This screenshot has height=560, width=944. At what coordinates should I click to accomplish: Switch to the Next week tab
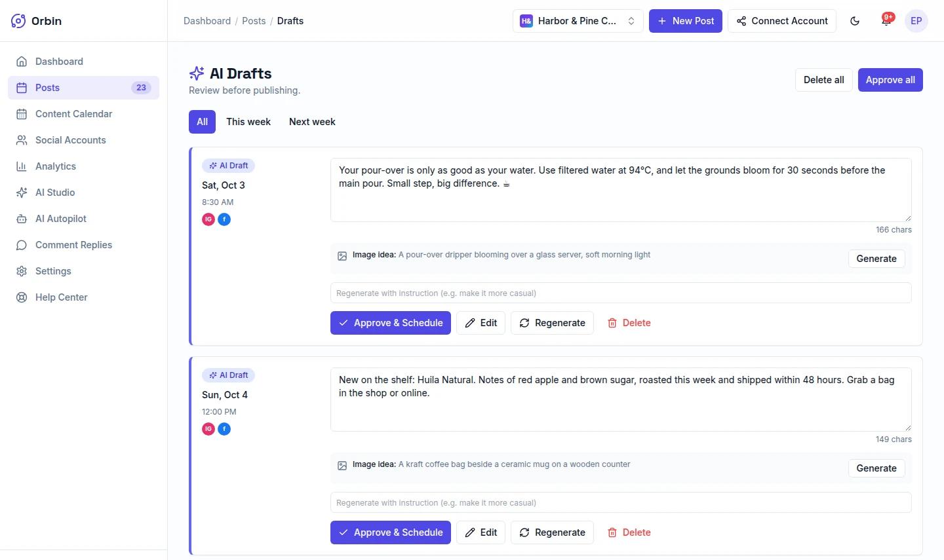tap(312, 122)
